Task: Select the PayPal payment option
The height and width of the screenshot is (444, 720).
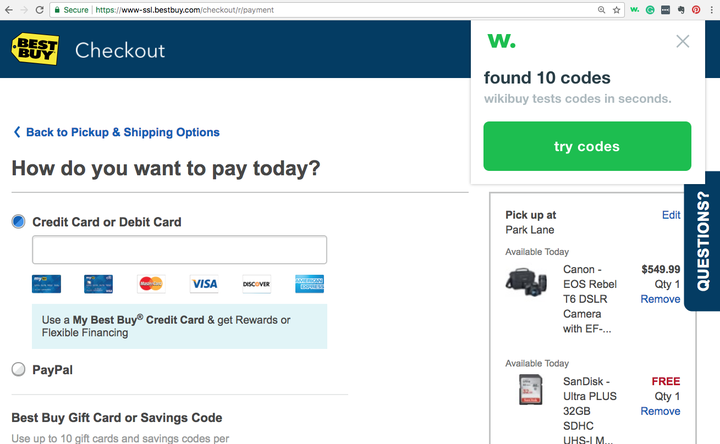Action: click(x=18, y=370)
